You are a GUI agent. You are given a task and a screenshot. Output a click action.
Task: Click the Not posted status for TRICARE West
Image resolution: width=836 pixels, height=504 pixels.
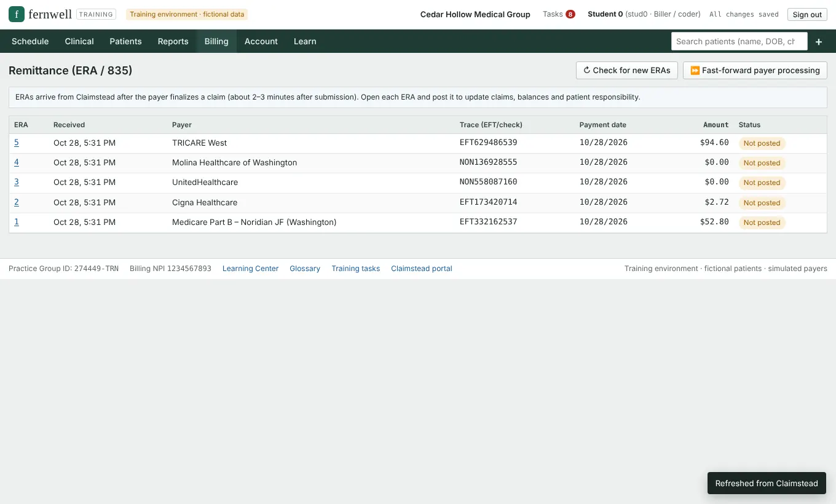[762, 143]
